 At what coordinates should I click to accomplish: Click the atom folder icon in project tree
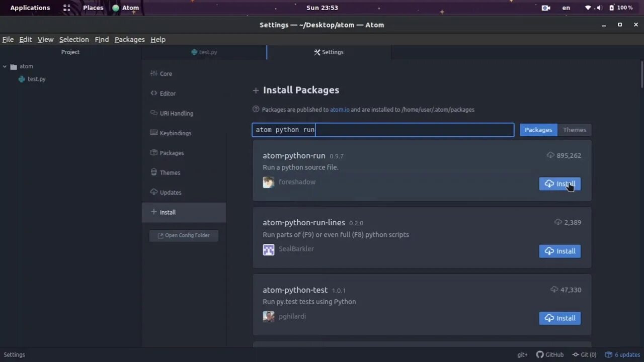pyautogui.click(x=14, y=66)
